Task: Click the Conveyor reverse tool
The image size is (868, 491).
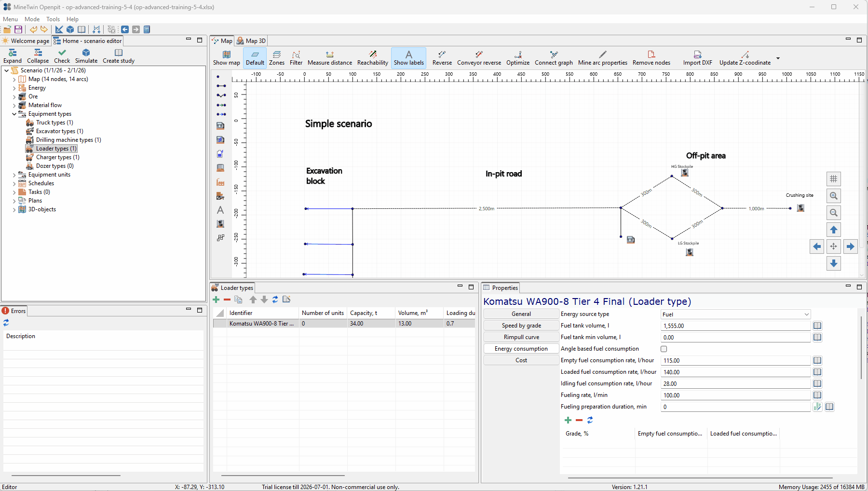Action: [479, 58]
